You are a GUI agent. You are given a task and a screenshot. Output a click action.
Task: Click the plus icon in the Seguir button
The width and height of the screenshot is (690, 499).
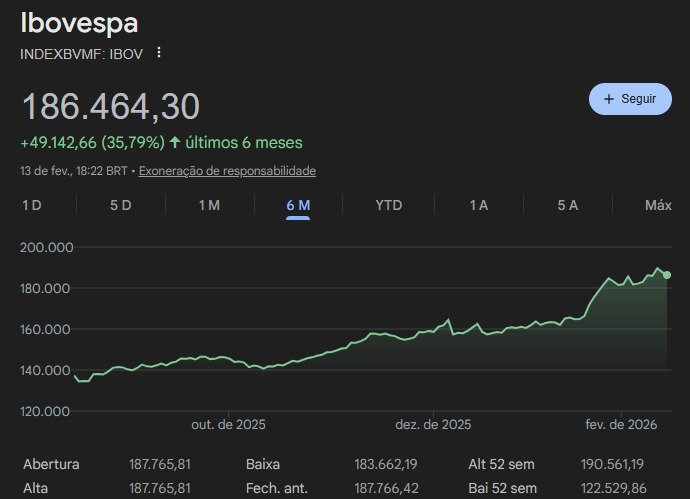click(608, 100)
